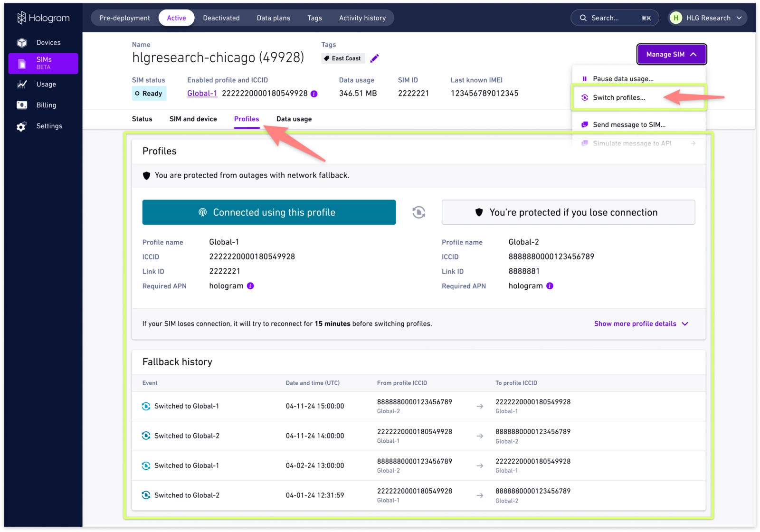Click switch icon on 04-02-24 13:00:00 event
The image size is (760, 532).
pos(146,465)
